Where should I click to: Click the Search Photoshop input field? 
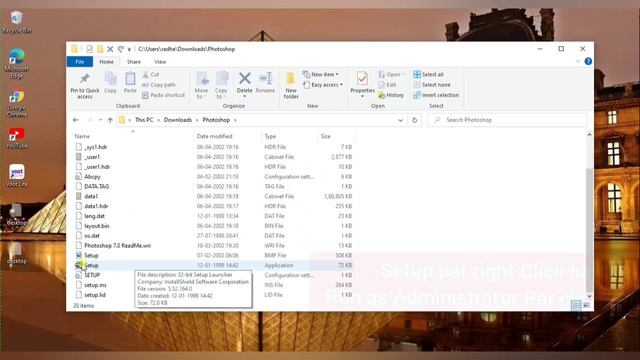click(507, 120)
